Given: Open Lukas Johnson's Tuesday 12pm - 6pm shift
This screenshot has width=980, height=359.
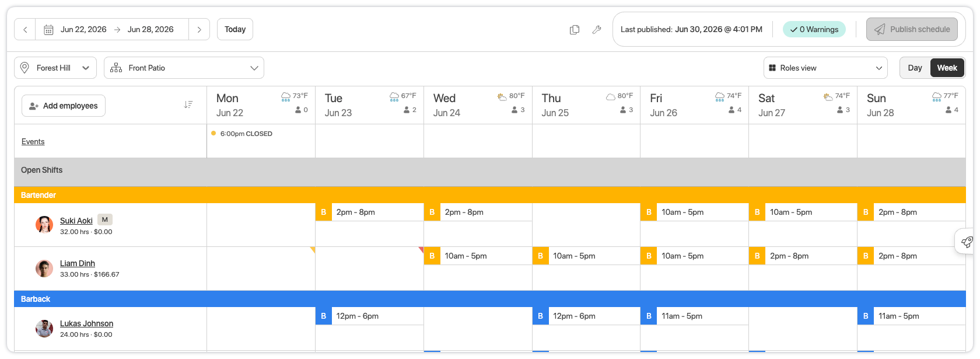Looking at the screenshot, I should (x=369, y=316).
